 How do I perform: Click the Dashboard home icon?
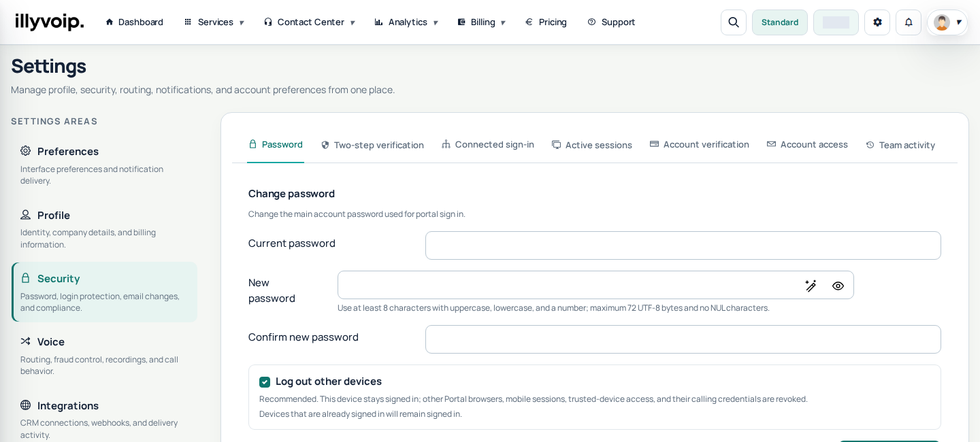(x=110, y=22)
